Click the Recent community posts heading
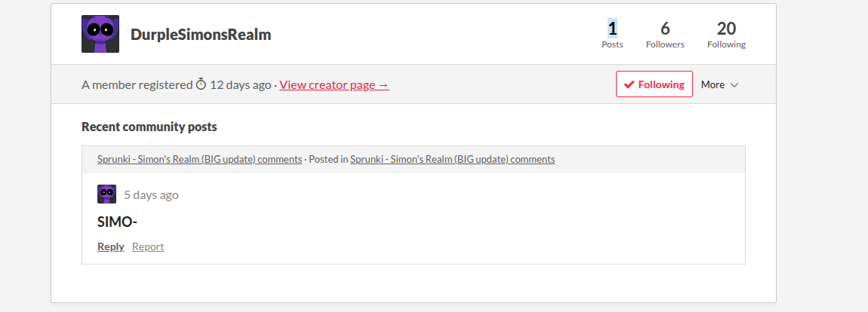The height and width of the screenshot is (312, 868). 149,127
